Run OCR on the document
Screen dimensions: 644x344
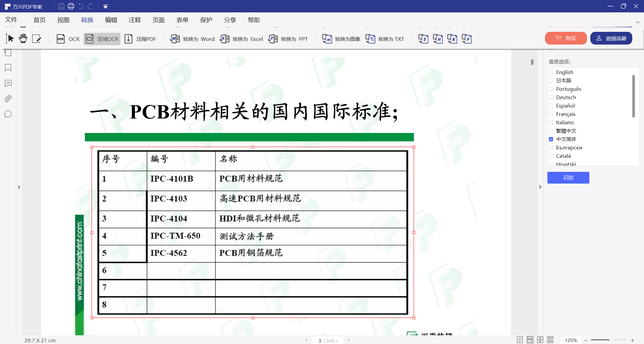pos(68,39)
